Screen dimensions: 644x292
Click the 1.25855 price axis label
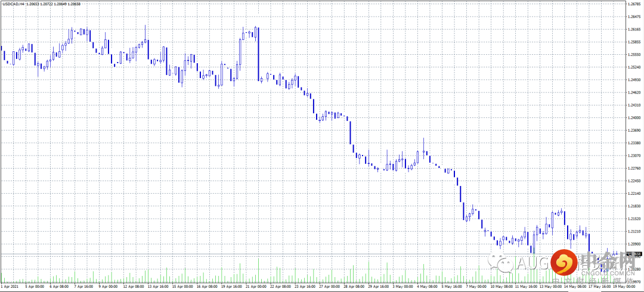(x=634, y=42)
